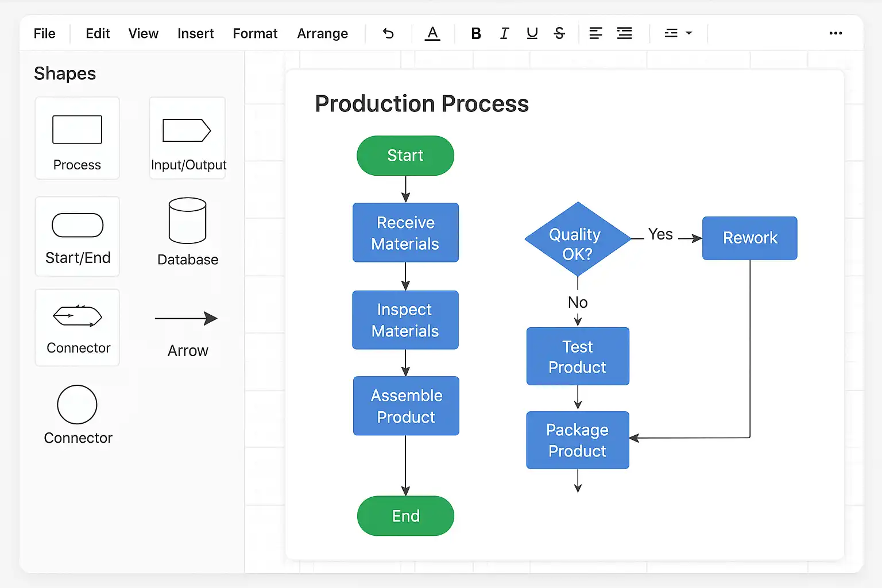Open the Format menu
The width and height of the screenshot is (882, 588).
(x=255, y=34)
